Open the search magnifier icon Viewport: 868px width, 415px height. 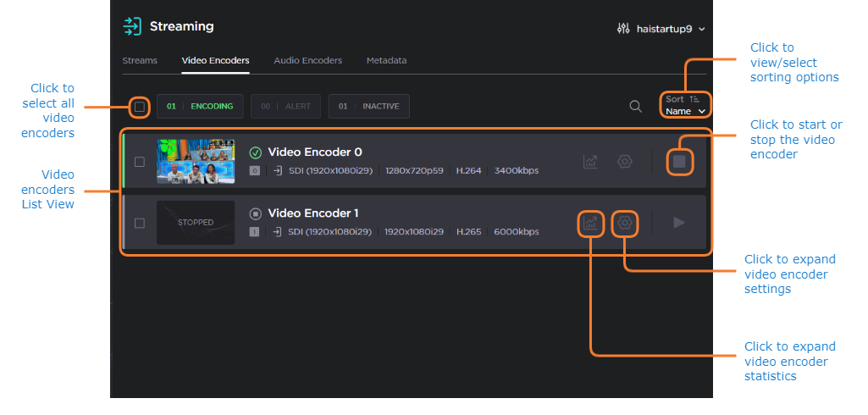pos(635,107)
